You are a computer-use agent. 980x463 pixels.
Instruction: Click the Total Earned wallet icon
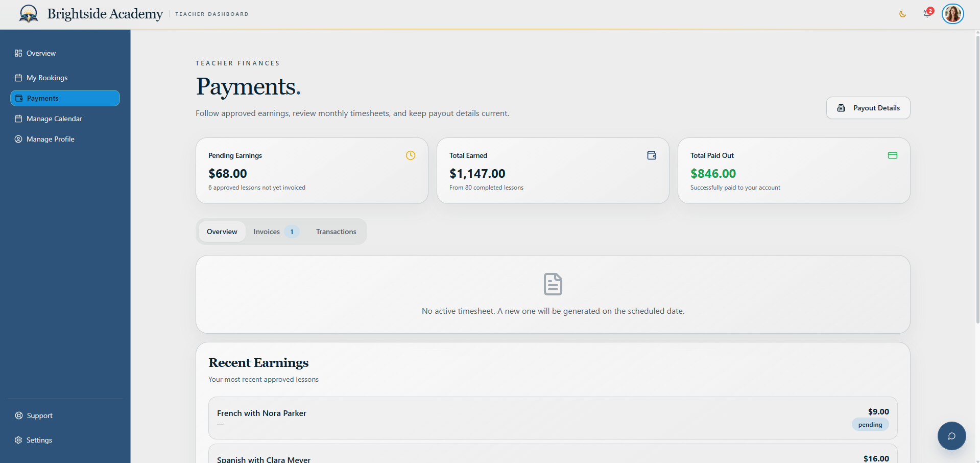click(652, 155)
